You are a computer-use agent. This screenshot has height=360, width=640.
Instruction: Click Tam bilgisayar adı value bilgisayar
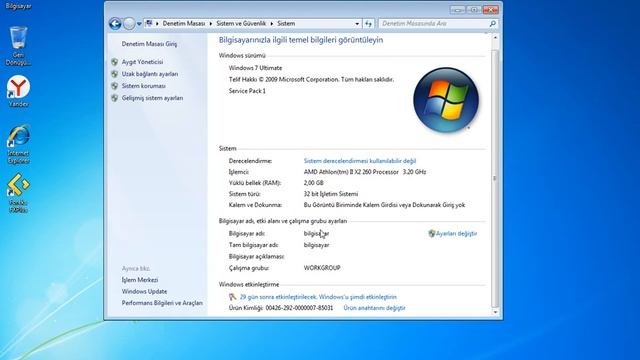click(x=316, y=245)
